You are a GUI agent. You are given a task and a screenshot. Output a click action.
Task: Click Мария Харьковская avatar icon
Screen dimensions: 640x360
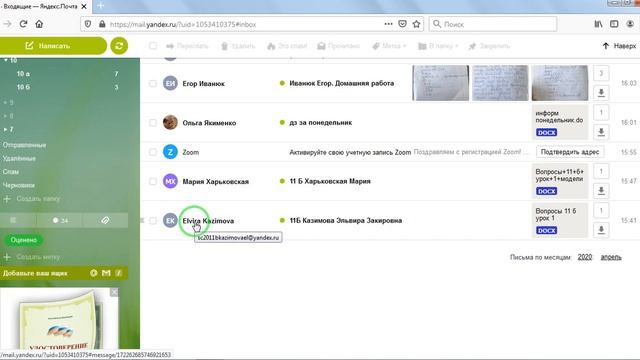[x=170, y=181]
